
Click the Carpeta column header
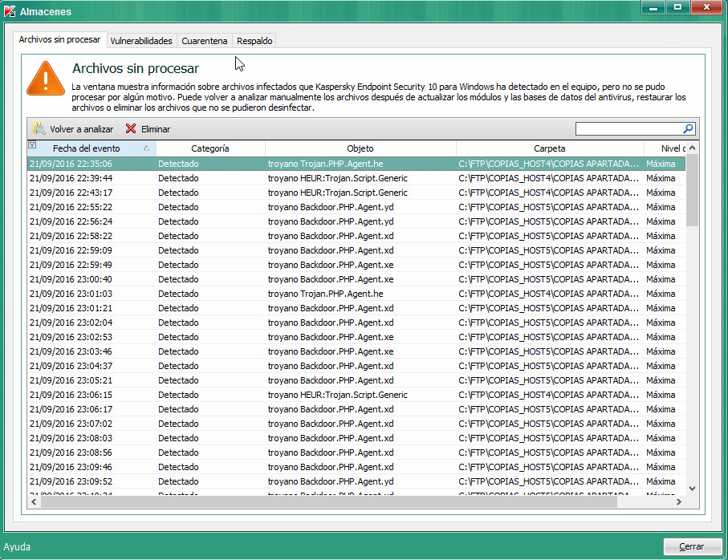[x=549, y=148]
